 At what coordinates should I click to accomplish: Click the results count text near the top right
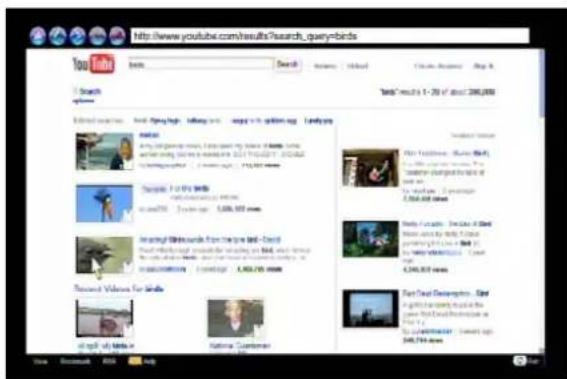tap(438, 92)
